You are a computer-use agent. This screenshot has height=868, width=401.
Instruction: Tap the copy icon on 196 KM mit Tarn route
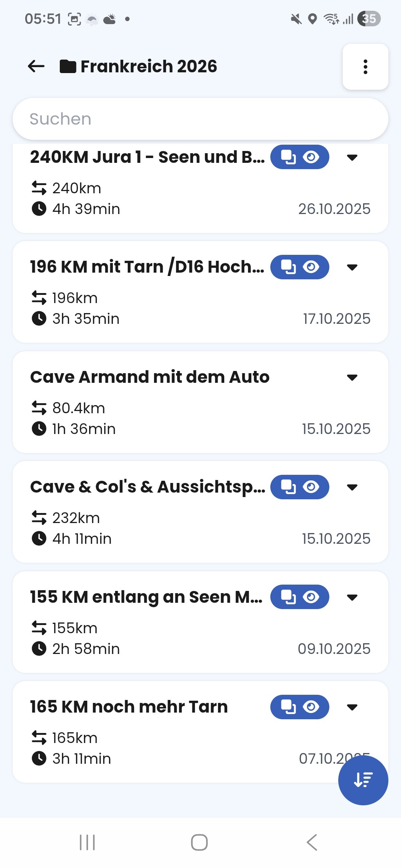(x=288, y=267)
